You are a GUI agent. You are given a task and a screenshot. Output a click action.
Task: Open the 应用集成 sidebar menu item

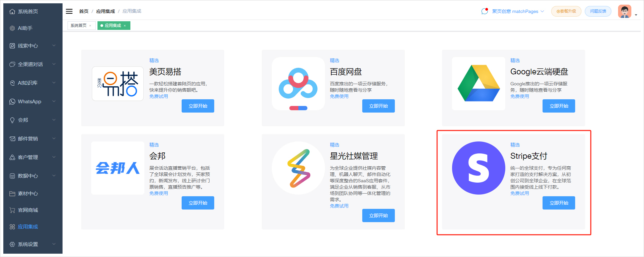point(33,227)
